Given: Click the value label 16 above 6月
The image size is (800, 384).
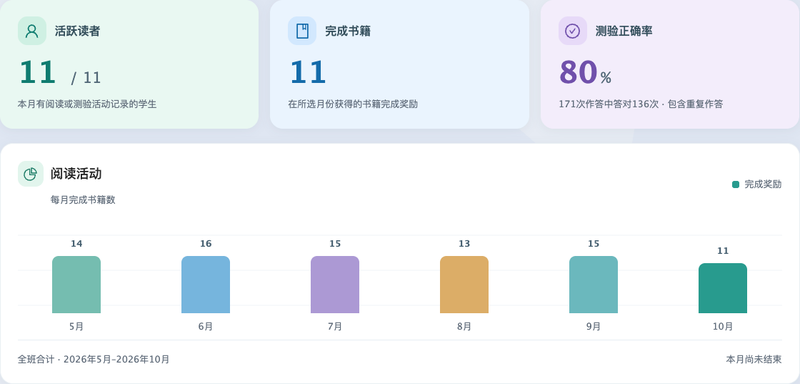Looking at the screenshot, I should click(206, 244).
